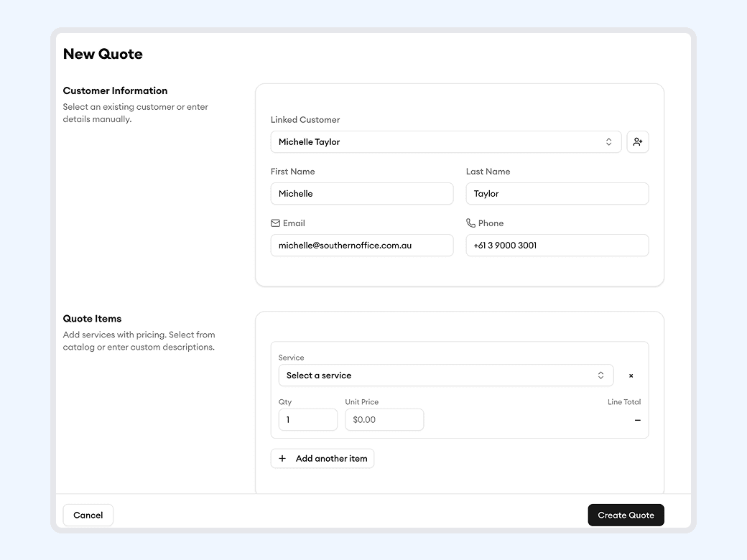Click Add another item
Viewport: 747px width, 560px height.
322,458
